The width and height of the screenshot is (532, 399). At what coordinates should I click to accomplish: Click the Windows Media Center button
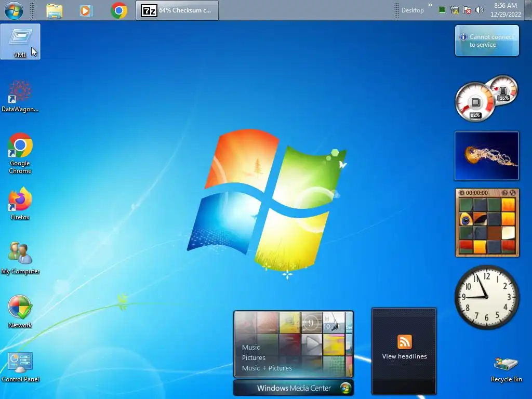[x=294, y=388]
